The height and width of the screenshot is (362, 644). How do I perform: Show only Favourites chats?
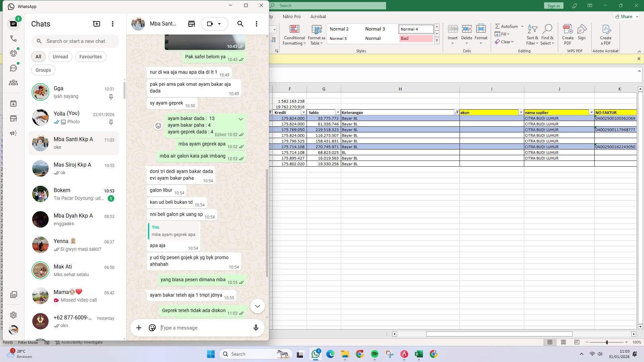pos(91,57)
